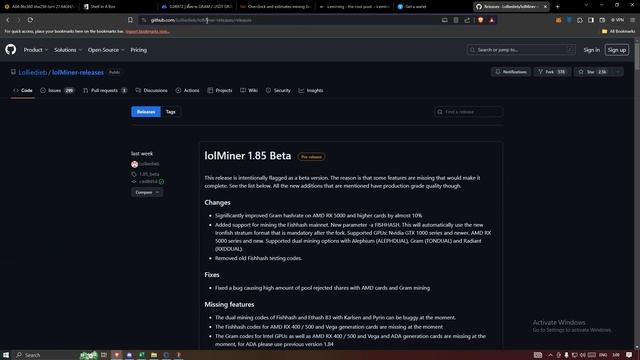The height and width of the screenshot is (360, 640).
Task: Reload the page with the refresh icon
Action: (x=30, y=20)
